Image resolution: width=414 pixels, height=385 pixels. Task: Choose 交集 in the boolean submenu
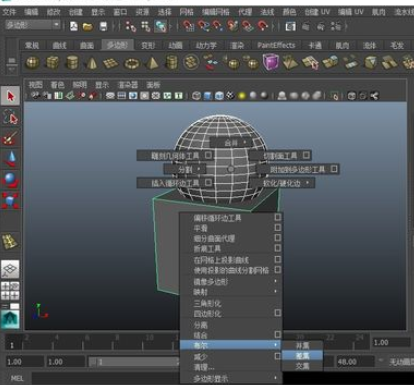point(302,366)
